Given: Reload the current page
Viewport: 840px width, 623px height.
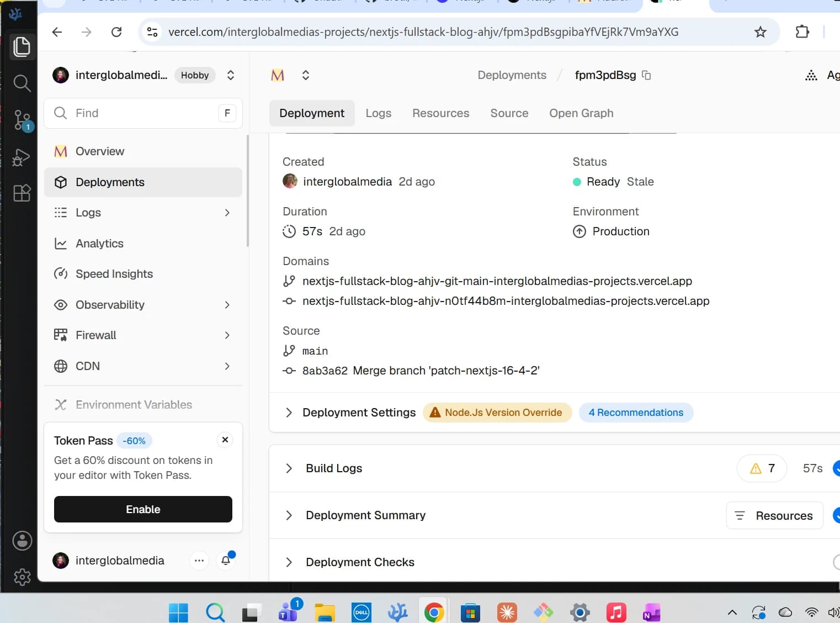Looking at the screenshot, I should (116, 32).
